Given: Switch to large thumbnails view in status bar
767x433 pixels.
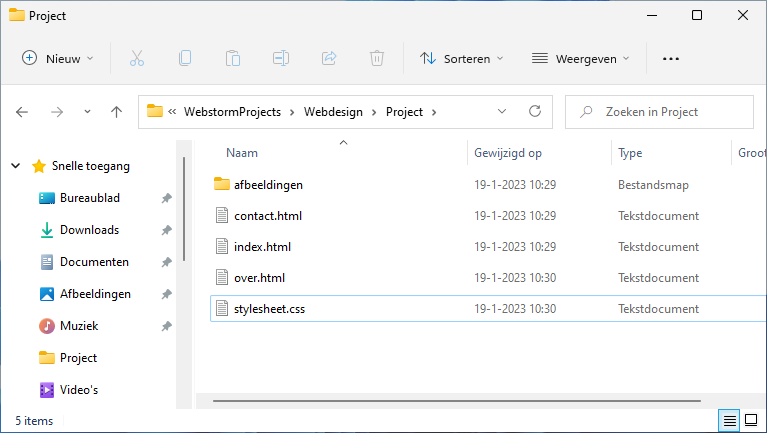Looking at the screenshot, I should pyautogui.click(x=751, y=420).
